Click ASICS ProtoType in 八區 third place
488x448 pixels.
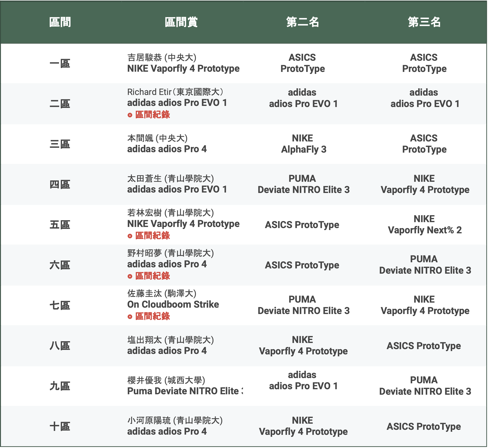point(424,346)
